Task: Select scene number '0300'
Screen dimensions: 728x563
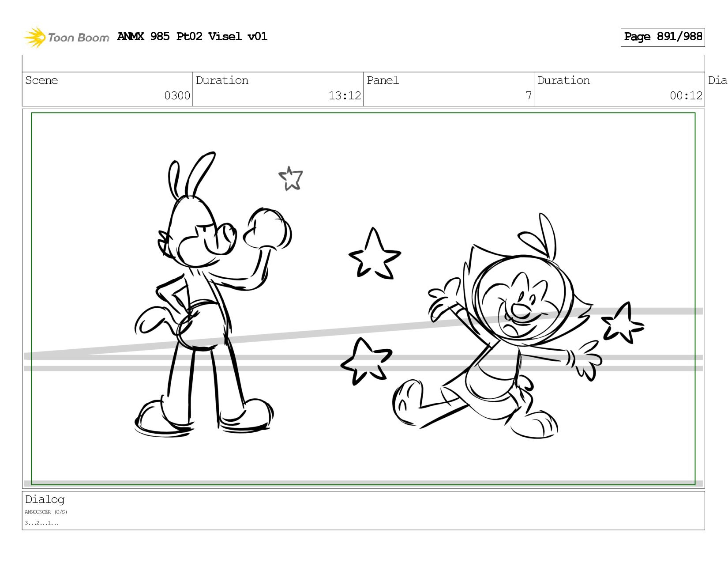Action: [177, 96]
